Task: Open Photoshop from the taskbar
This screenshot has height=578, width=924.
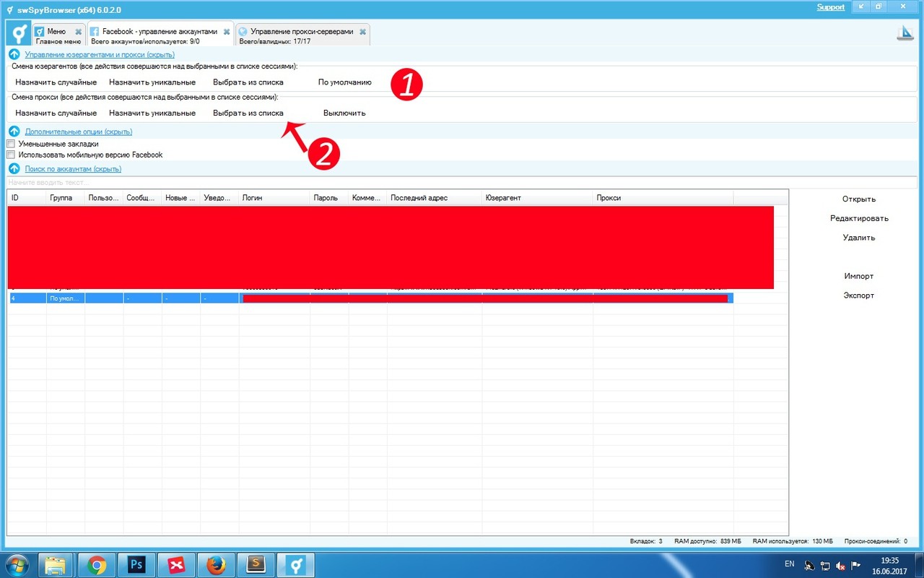Action: 136,564
